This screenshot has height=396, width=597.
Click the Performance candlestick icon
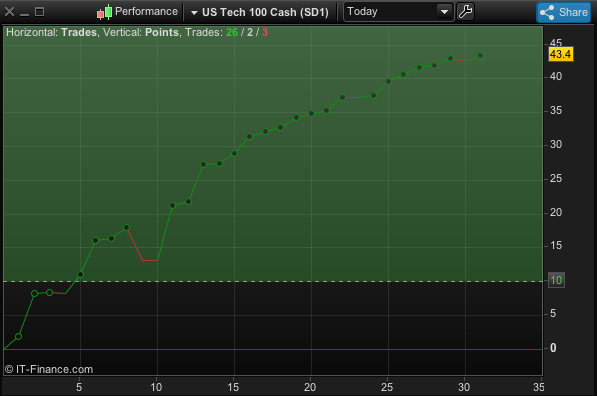104,12
